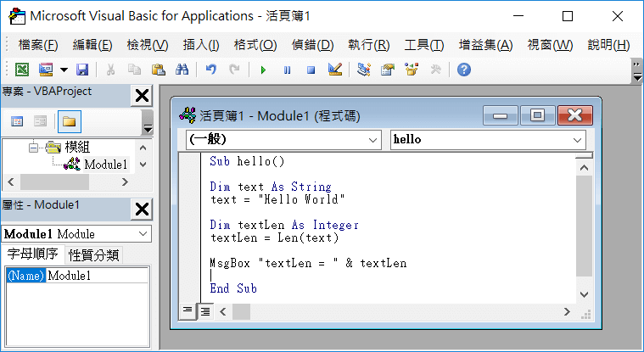Toggle Procedure View button in code window

(188, 311)
